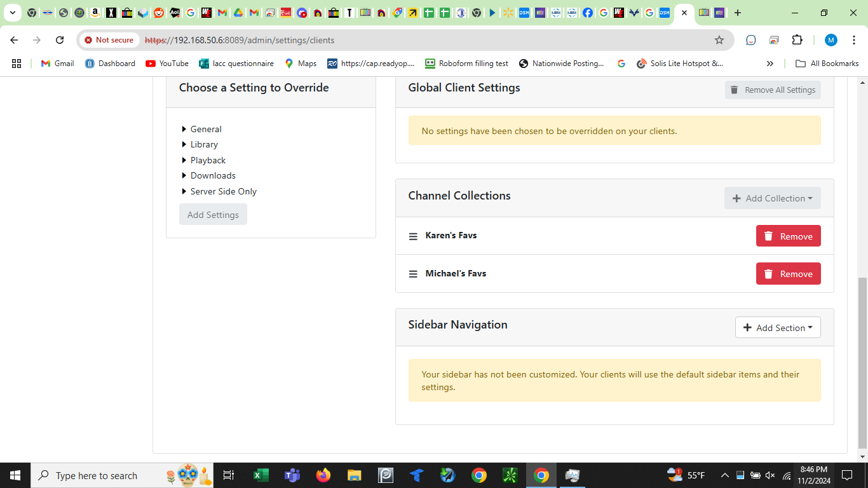The image size is (868, 488).
Task: Open the Add Section dropdown
Action: (x=778, y=328)
